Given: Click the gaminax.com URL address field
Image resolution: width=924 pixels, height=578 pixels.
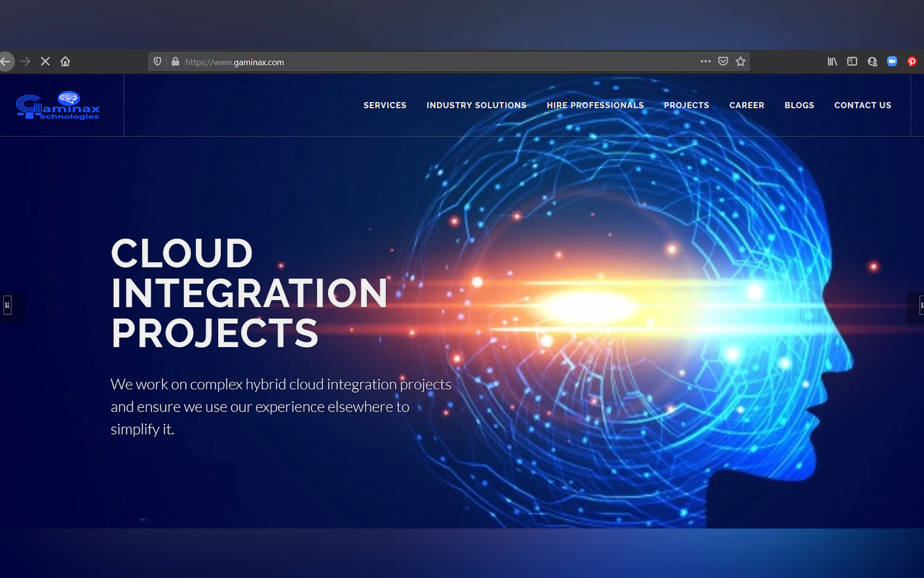Looking at the screenshot, I should tap(420, 62).
